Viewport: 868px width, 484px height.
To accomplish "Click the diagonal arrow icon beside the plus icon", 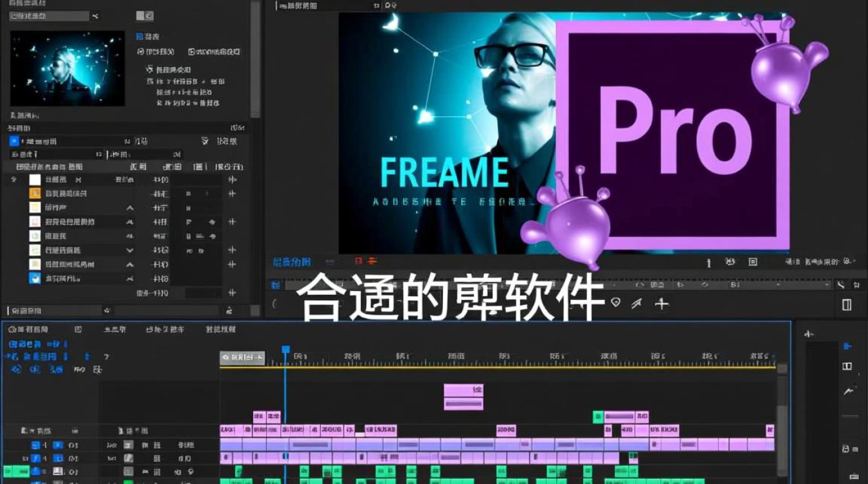I will point(638,303).
